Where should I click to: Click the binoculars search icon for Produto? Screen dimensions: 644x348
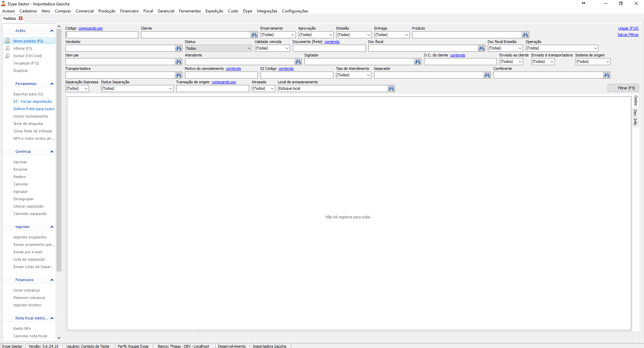[525, 35]
